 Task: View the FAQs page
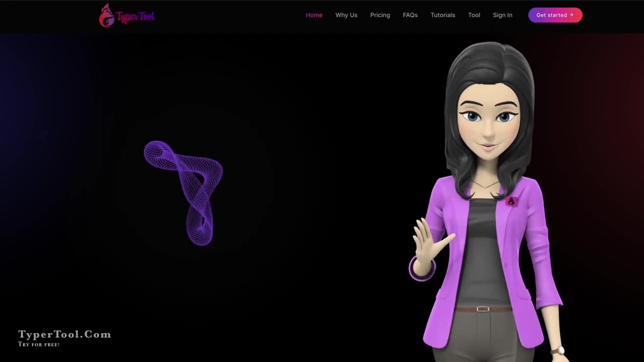tap(410, 15)
